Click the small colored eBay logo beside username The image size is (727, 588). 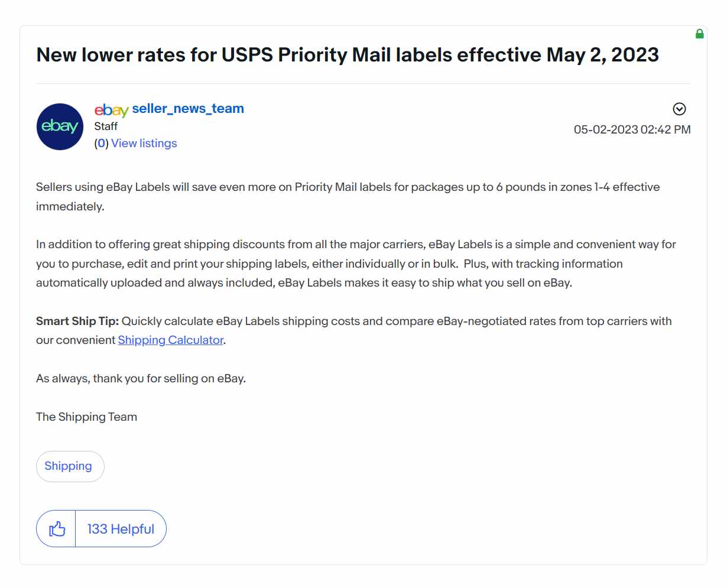point(111,110)
